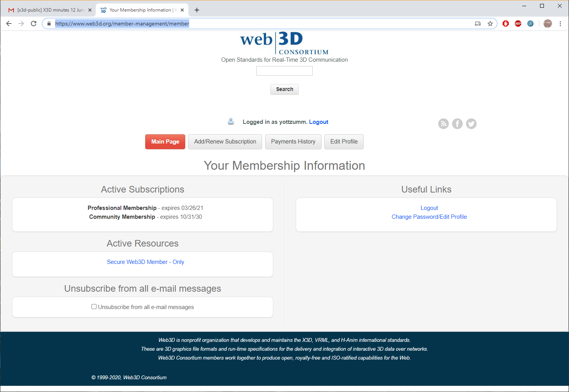Click the Your Membership Information heading
569x392 pixels.
tap(284, 166)
